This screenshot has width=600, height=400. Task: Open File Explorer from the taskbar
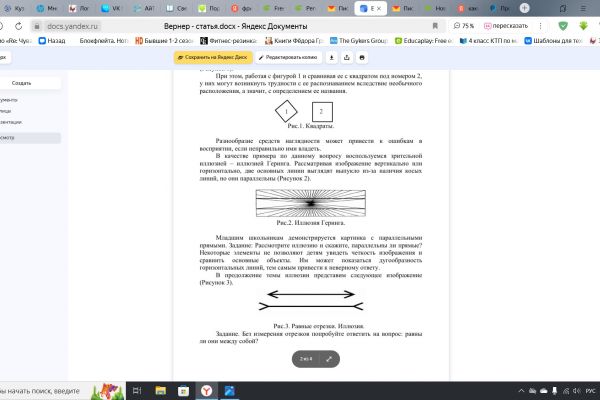click(x=160, y=391)
